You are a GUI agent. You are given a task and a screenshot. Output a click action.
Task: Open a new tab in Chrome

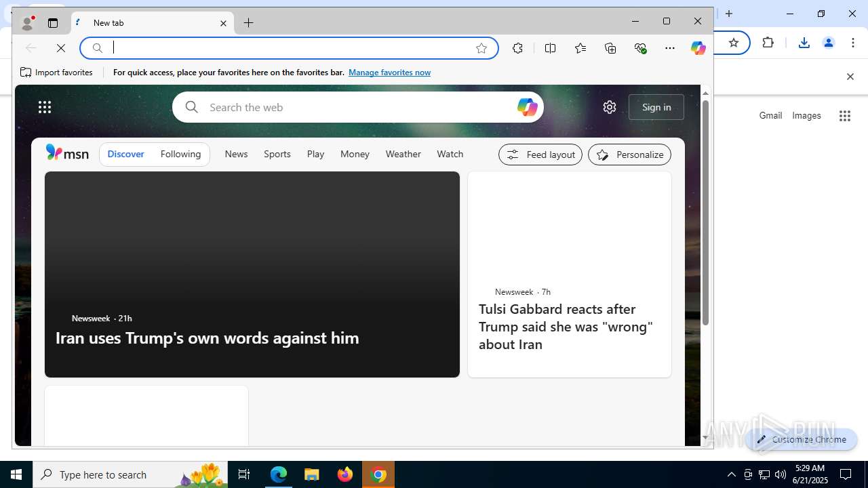[x=729, y=14]
